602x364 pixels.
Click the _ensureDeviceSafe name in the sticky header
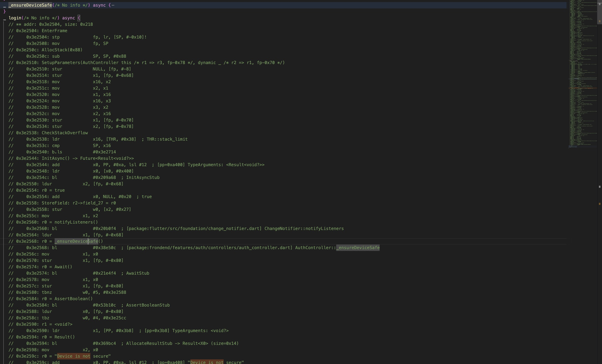tap(30, 5)
